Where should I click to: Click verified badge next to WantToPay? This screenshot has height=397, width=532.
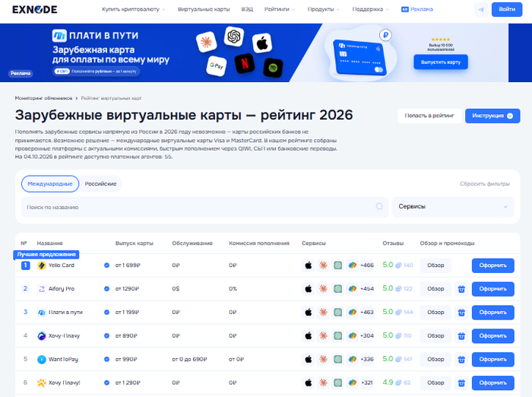coord(106,359)
